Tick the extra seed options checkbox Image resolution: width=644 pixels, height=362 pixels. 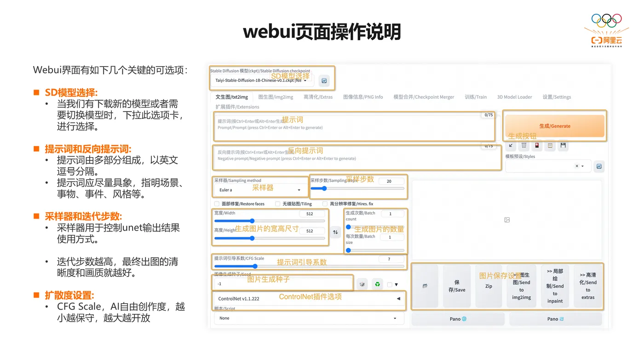click(x=390, y=285)
